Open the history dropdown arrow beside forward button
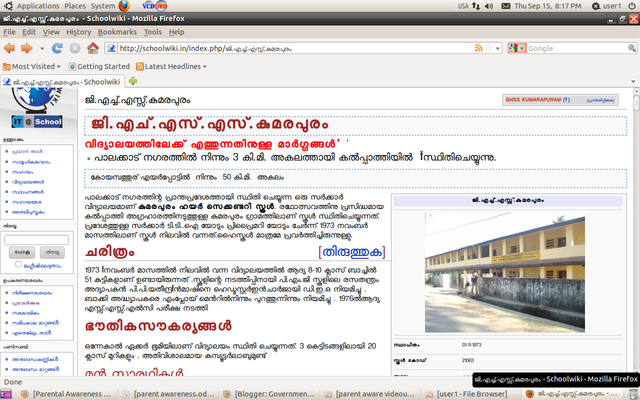The width and height of the screenshot is (640, 400). point(42,48)
